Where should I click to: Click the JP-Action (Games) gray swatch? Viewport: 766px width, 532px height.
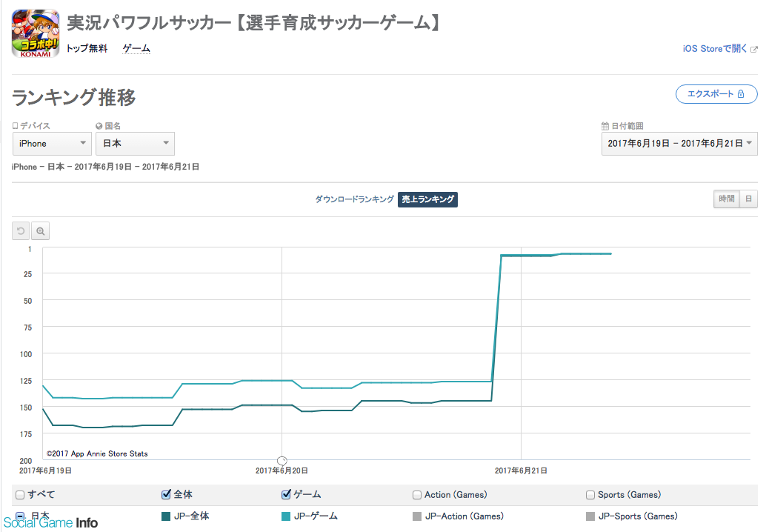(x=417, y=516)
